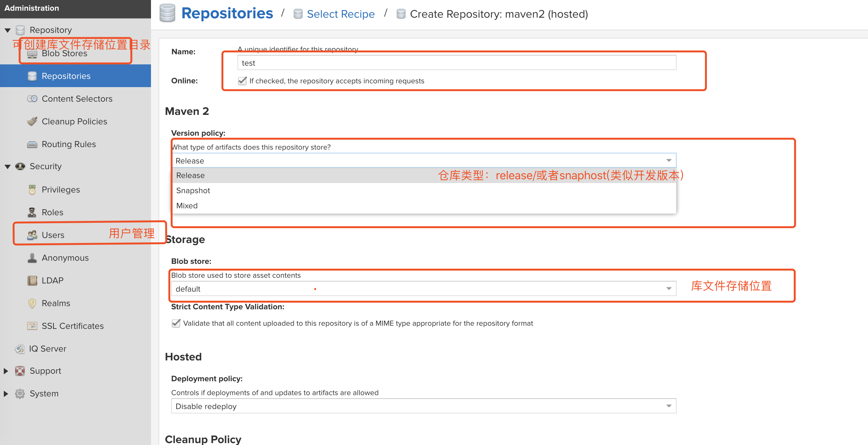
Task: Click the Cleanup Policies broom icon
Action: click(x=32, y=121)
